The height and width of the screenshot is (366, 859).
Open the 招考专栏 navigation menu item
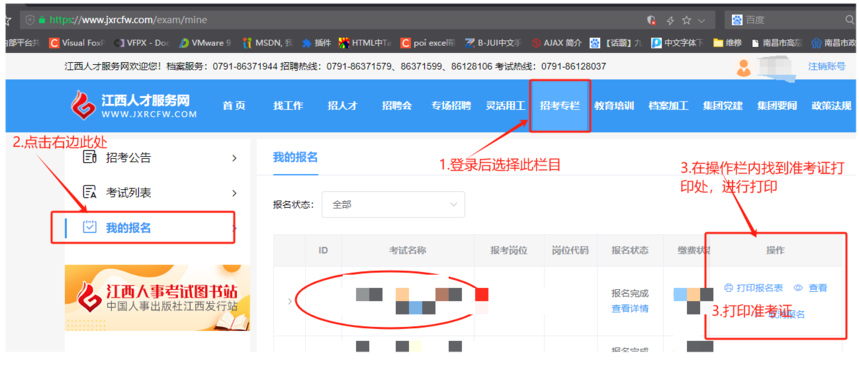click(x=560, y=106)
